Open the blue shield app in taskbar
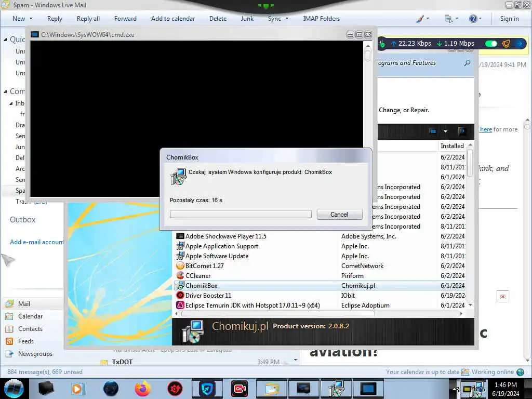Image resolution: width=532 pixels, height=399 pixels. tap(207, 389)
